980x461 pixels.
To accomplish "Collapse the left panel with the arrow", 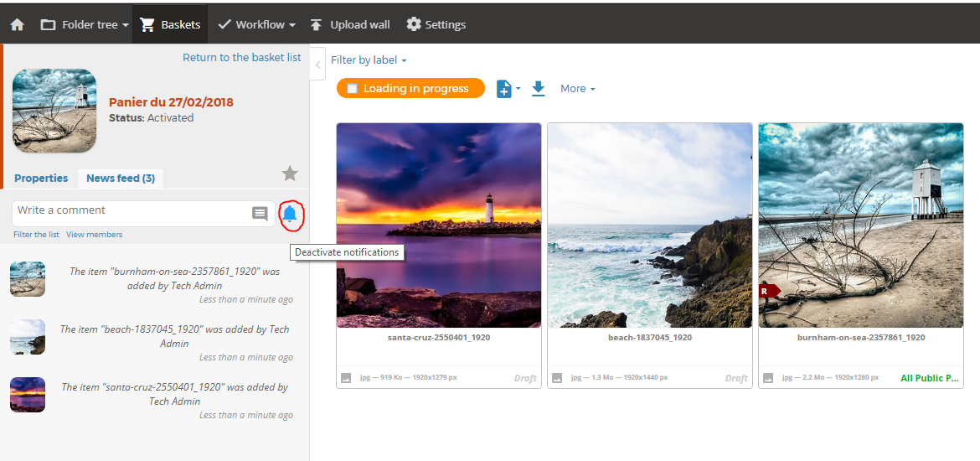I will (317, 64).
